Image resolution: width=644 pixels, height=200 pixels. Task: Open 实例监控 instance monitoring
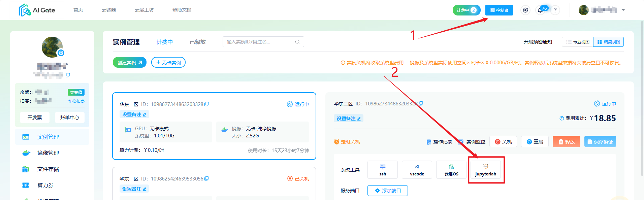tap(472, 142)
